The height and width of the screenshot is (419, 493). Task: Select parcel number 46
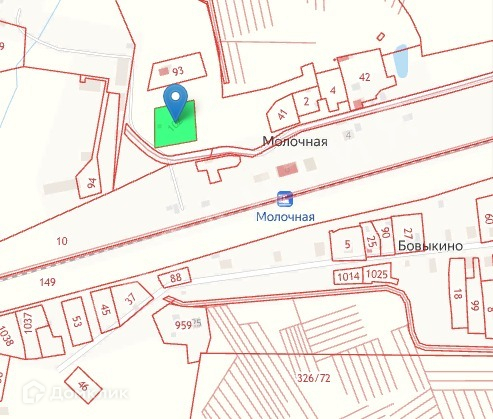(x=83, y=386)
